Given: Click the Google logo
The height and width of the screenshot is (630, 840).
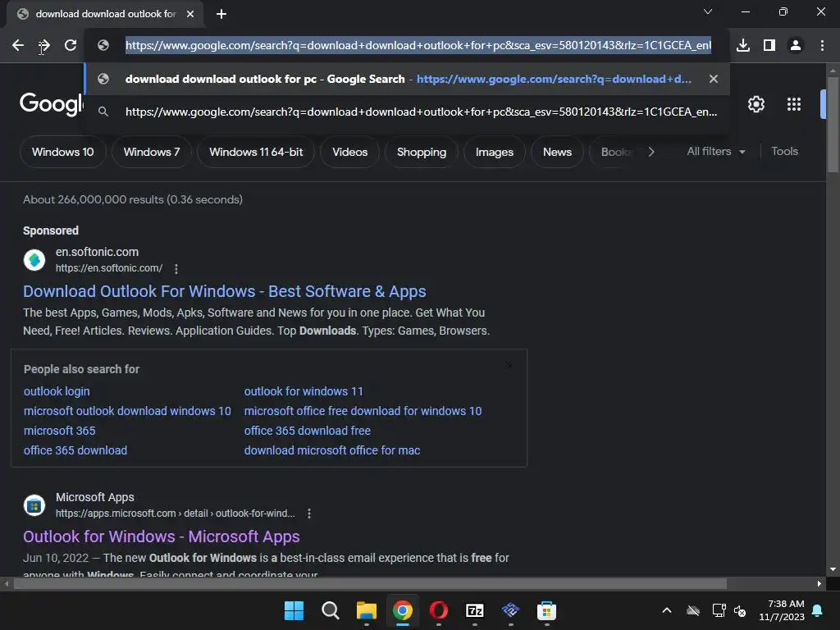Looking at the screenshot, I should click(x=52, y=103).
